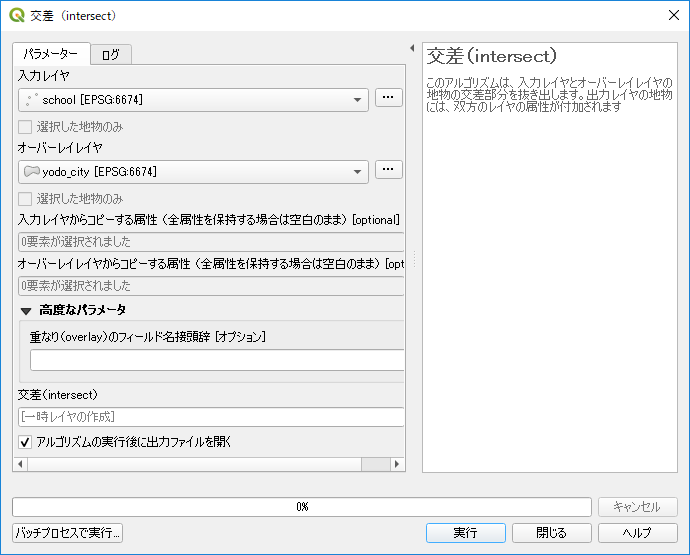The width and height of the screenshot is (690, 555).
Task: Click the キャンセル button
Action: pos(637,507)
